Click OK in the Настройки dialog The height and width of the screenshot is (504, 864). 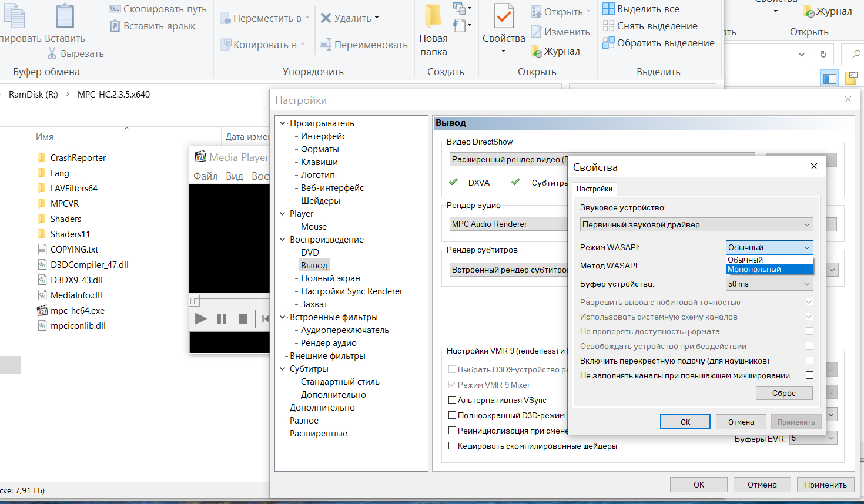pyautogui.click(x=699, y=485)
